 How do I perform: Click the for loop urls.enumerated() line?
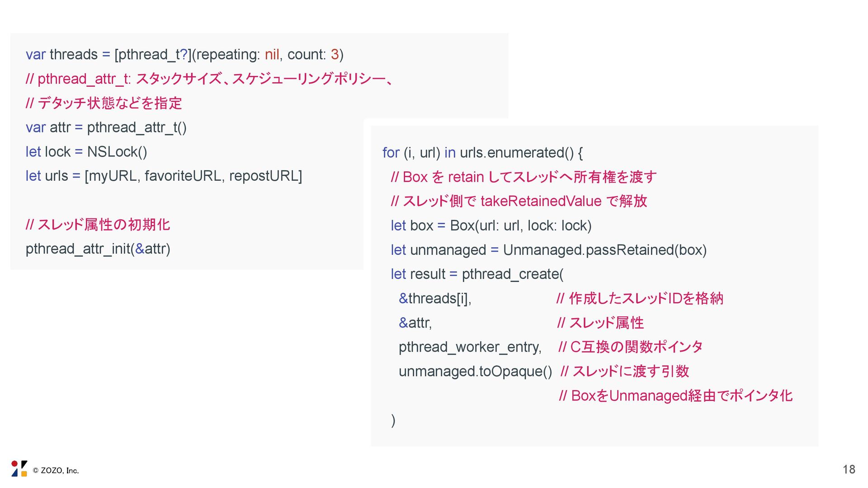[482, 153]
